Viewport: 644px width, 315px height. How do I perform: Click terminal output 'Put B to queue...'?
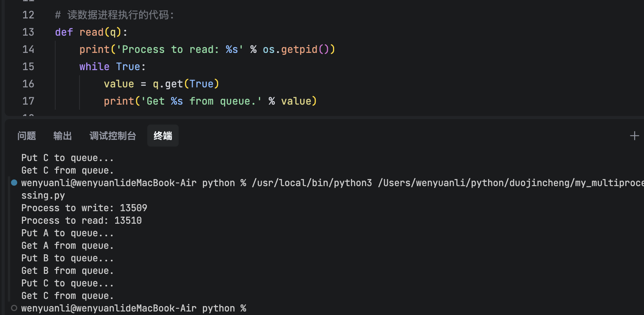pos(67,258)
